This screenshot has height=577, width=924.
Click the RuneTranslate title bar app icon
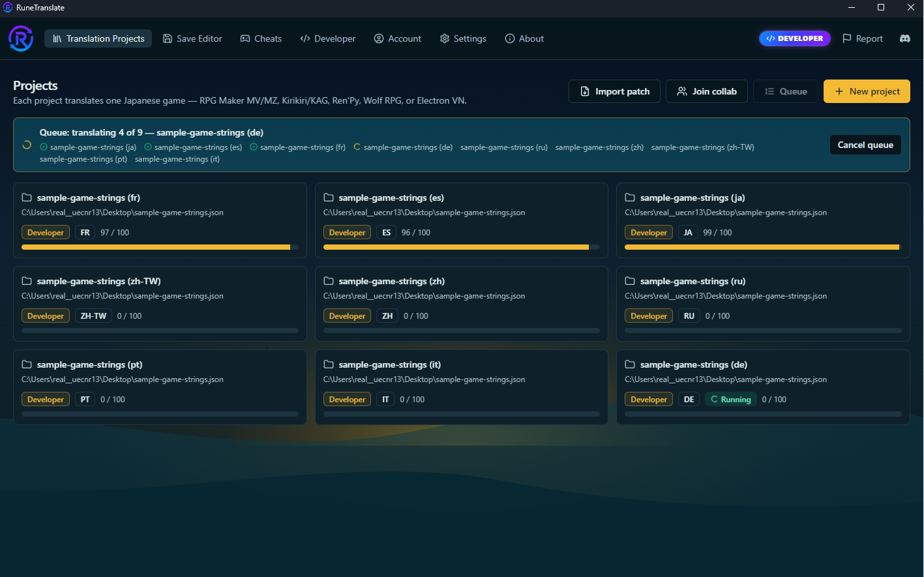[8, 8]
